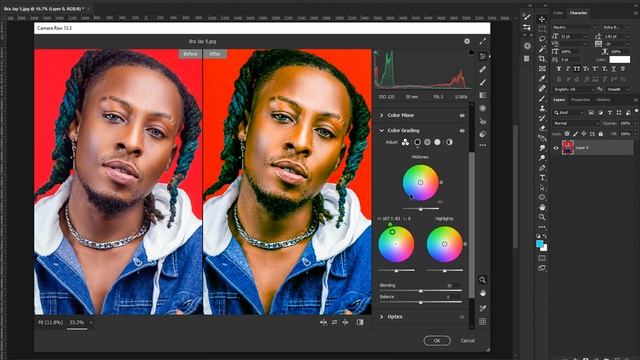Select the Camera Raw Zoom tool
Image resolution: width=640 pixels, height=360 pixels.
[x=482, y=280]
